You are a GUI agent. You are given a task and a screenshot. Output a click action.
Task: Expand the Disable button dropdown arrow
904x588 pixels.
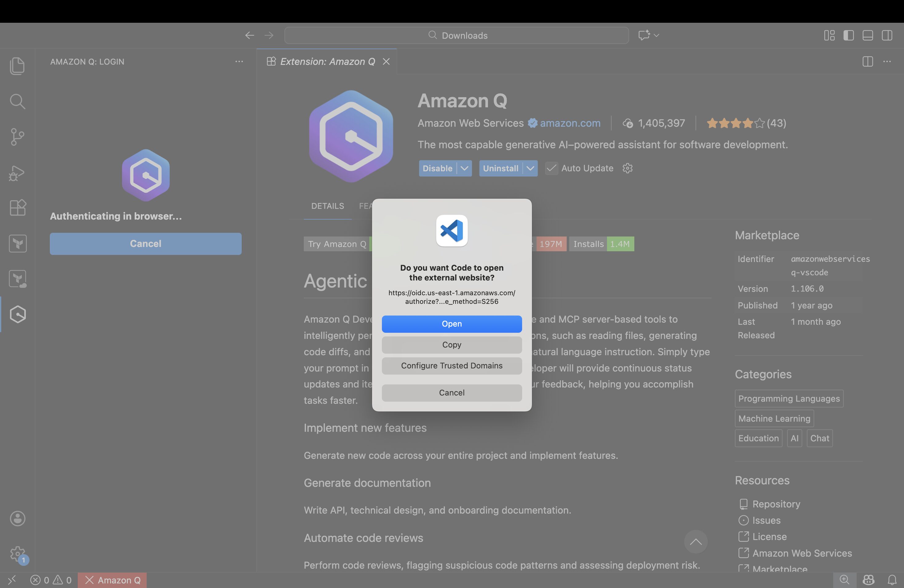pyautogui.click(x=464, y=168)
